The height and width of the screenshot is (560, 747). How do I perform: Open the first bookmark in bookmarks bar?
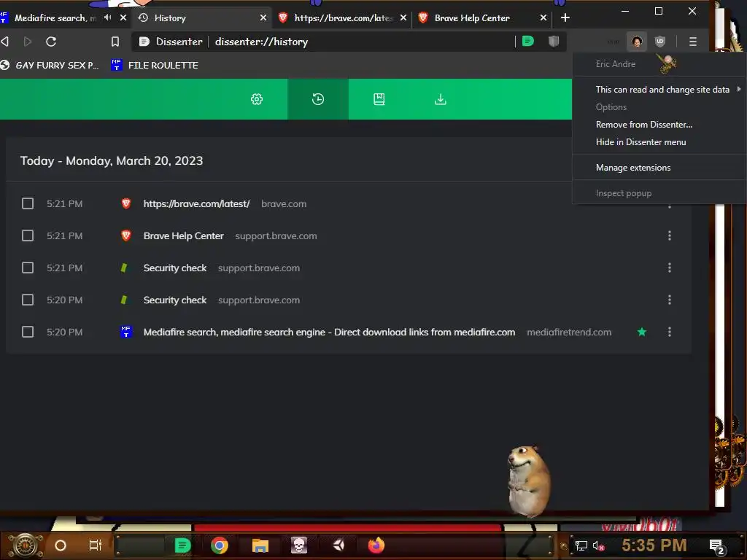[50, 65]
